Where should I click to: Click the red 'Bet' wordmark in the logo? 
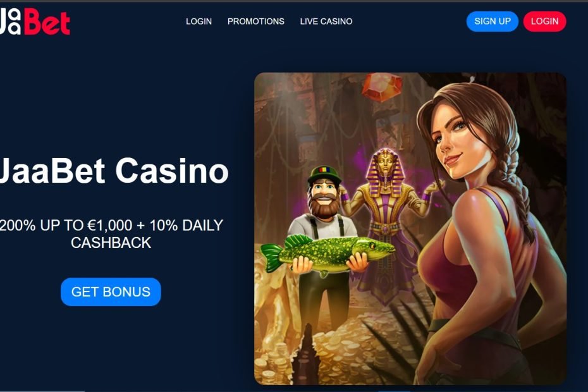coord(47,21)
